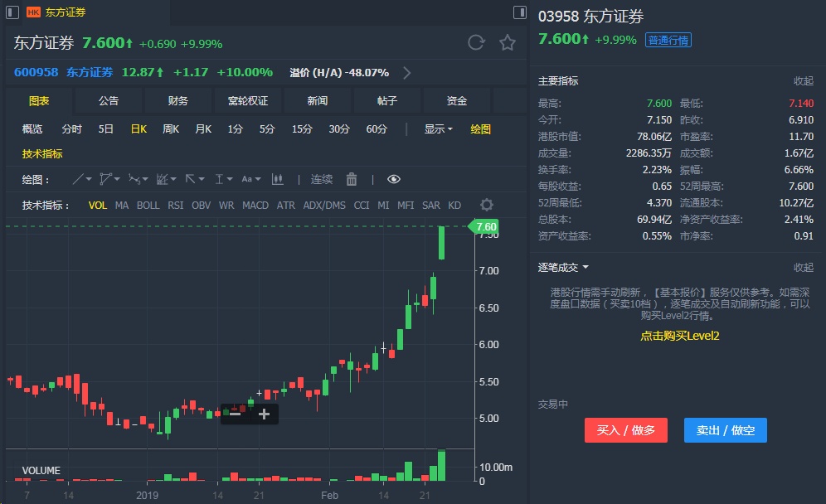
Task: Toggle the left panel collapse icon
Action: [12, 12]
